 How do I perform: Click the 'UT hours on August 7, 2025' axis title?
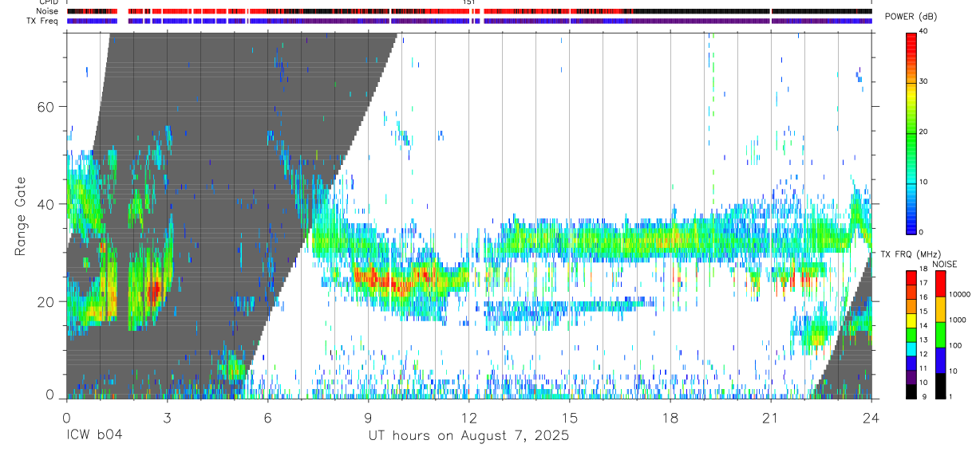click(x=468, y=436)
